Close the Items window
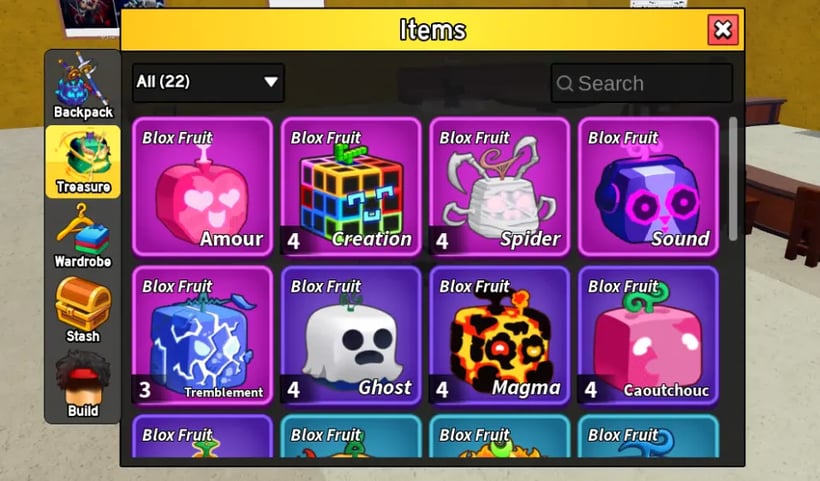The width and height of the screenshot is (820, 481). point(723,30)
